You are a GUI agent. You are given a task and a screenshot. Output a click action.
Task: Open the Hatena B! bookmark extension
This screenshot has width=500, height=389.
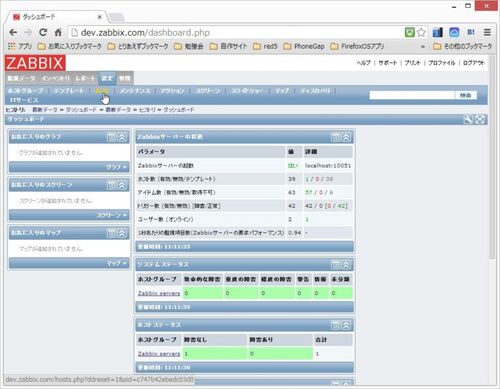[x=471, y=32]
